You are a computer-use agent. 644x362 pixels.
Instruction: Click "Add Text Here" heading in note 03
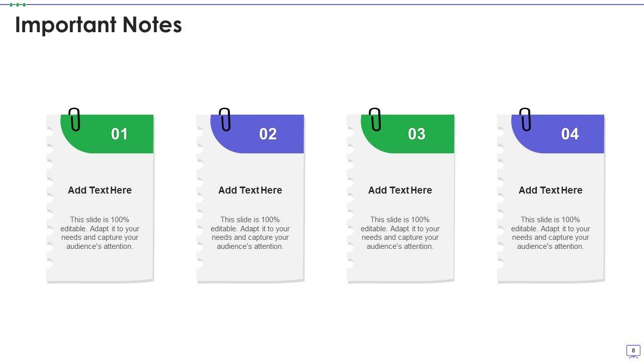400,190
